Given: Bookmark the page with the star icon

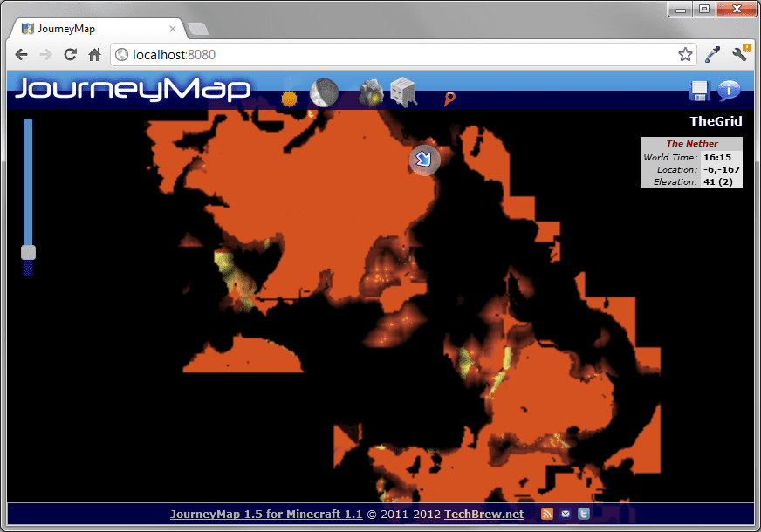Looking at the screenshot, I should pos(685,55).
